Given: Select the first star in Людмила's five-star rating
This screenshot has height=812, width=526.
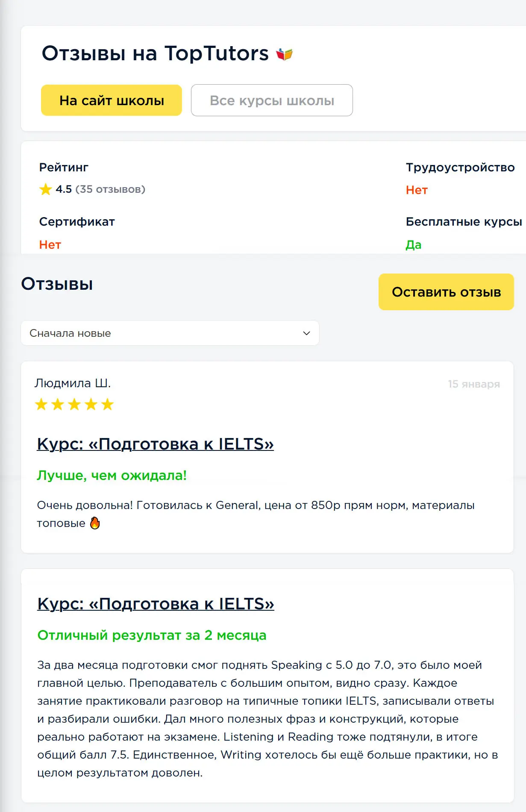Looking at the screenshot, I should 41,403.
